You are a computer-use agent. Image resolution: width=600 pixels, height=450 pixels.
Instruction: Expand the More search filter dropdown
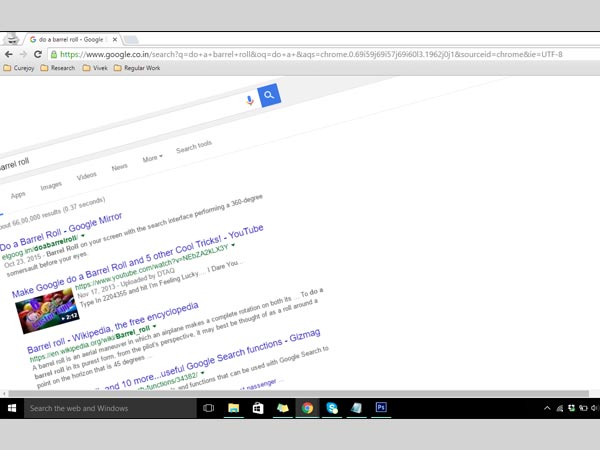pos(151,158)
